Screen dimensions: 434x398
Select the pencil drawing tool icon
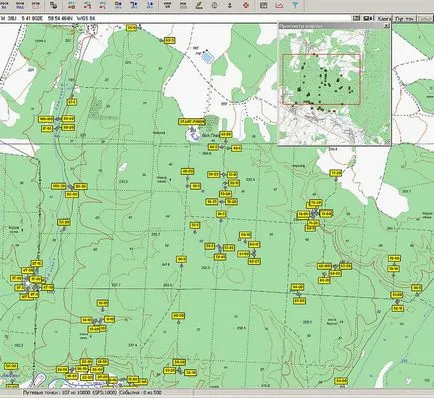point(199,5)
